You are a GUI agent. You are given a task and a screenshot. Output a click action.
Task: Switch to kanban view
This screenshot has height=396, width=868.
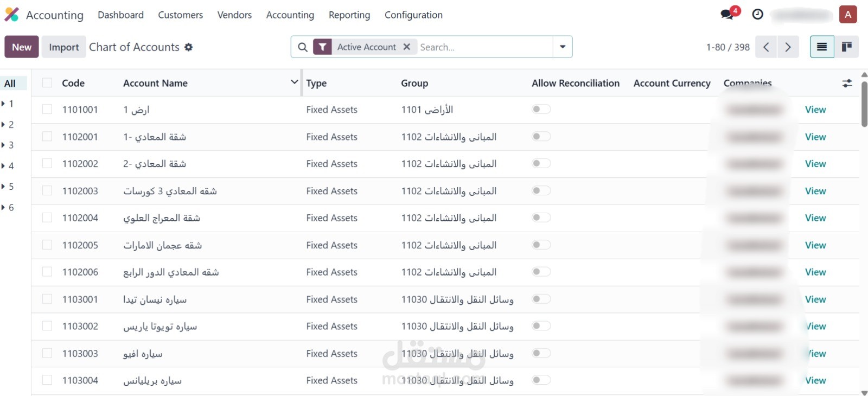click(846, 47)
